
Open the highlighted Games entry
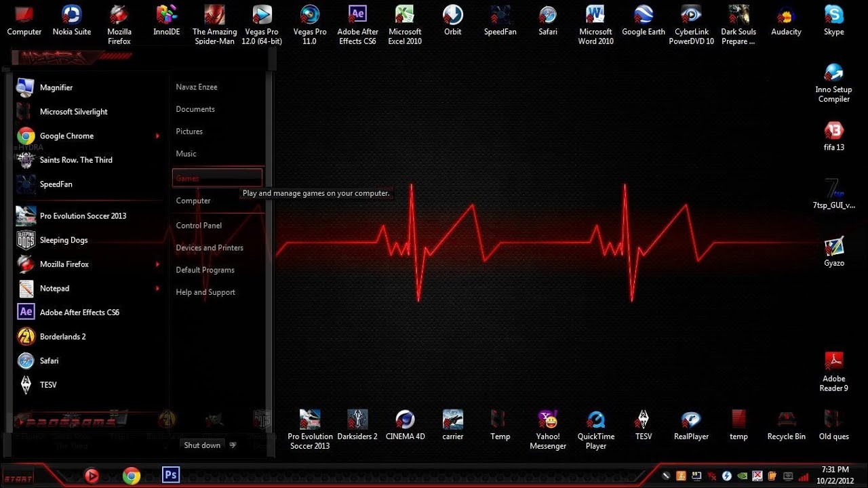click(217, 178)
